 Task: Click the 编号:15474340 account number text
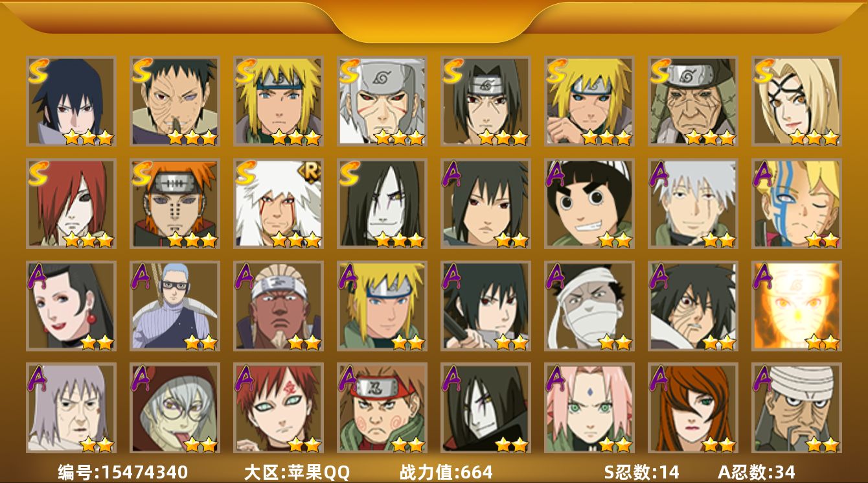click(122, 472)
